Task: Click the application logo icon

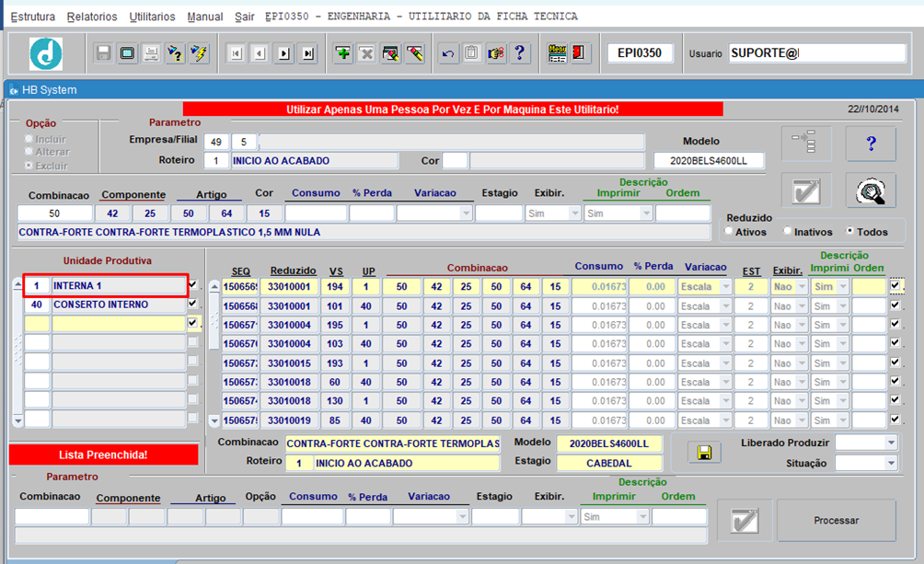Action: tap(46, 53)
